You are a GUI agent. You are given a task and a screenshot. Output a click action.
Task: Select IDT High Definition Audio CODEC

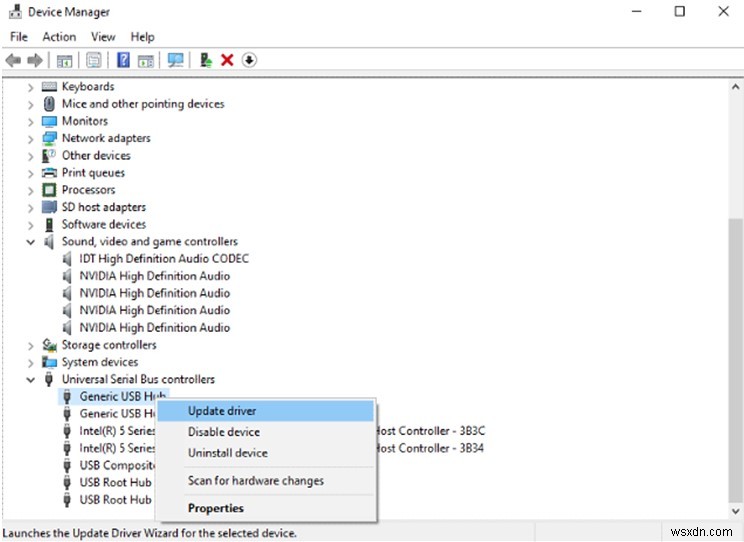(164, 259)
